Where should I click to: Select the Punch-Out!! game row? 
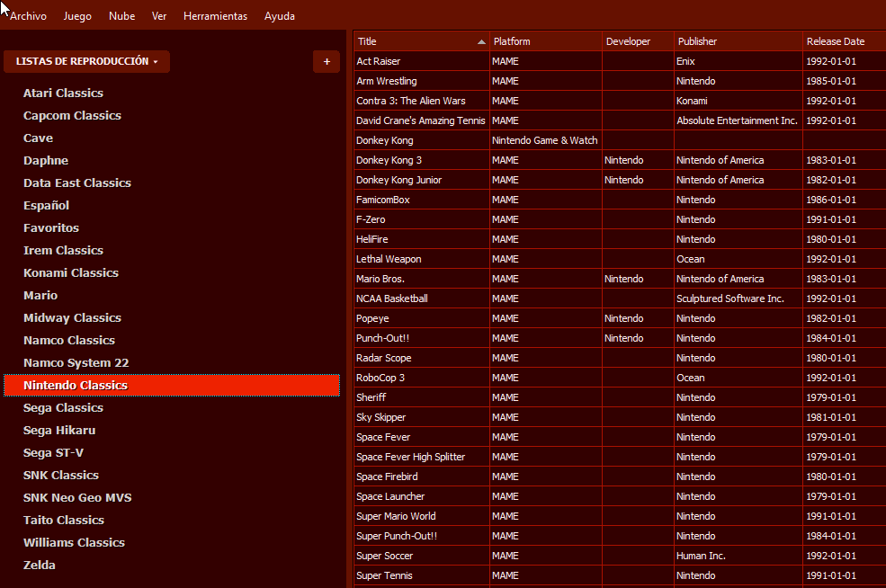pyautogui.click(x=620, y=338)
